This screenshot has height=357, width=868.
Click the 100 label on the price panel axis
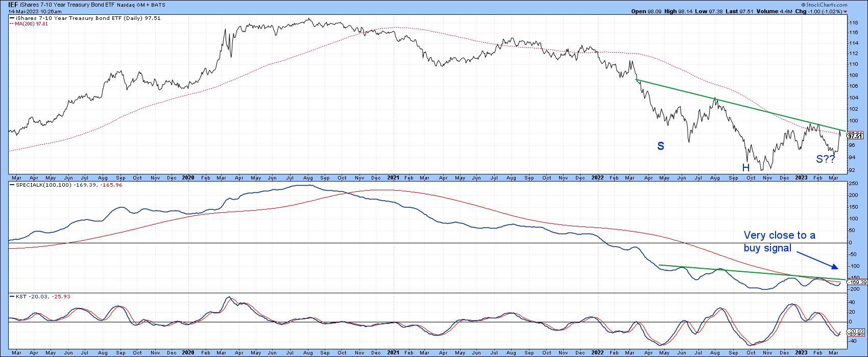853,121
